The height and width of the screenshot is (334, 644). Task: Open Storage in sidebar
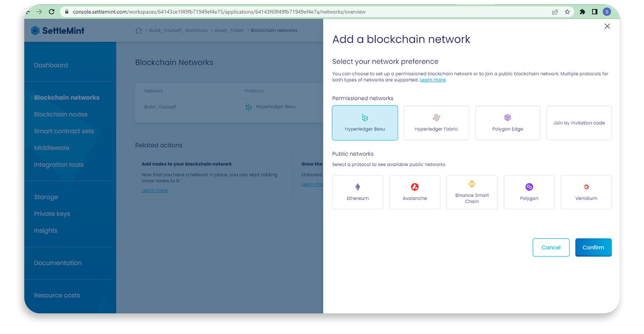(x=46, y=197)
